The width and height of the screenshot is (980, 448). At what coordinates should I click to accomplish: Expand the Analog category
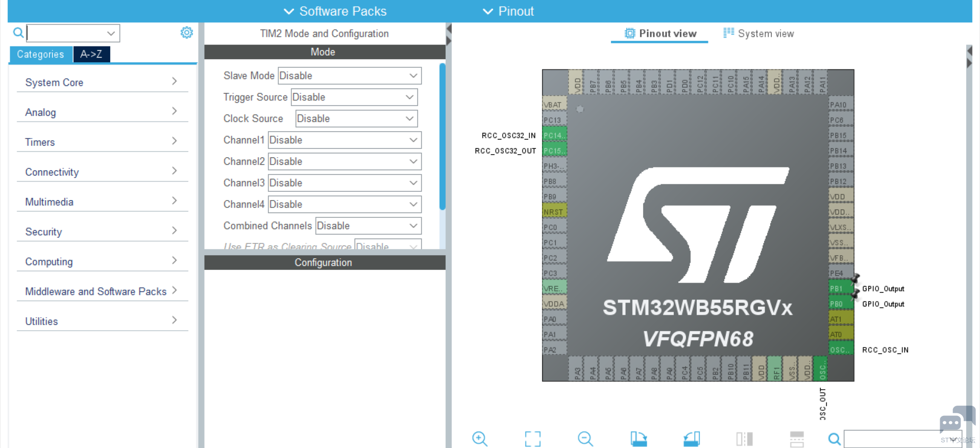pos(102,112)
